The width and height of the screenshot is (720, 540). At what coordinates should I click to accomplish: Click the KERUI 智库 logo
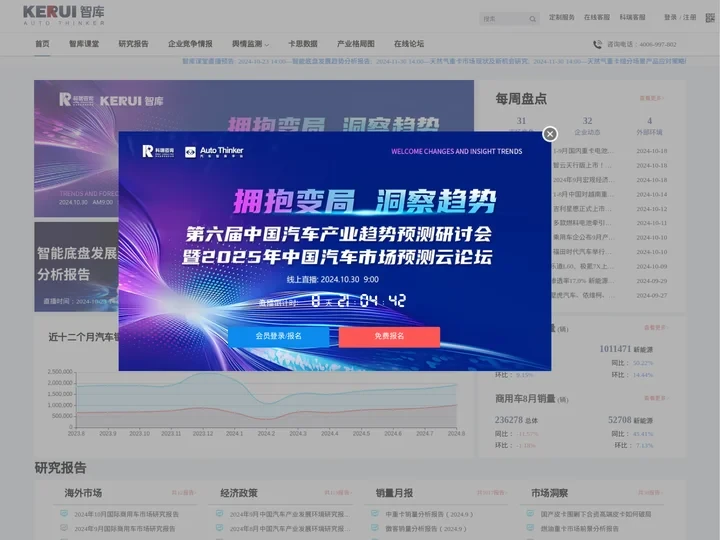click(x=64, y=16)
